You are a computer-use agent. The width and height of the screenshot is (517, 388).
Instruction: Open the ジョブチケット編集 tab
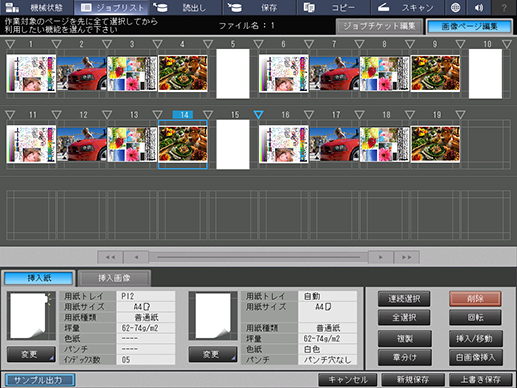pos(379,26)
